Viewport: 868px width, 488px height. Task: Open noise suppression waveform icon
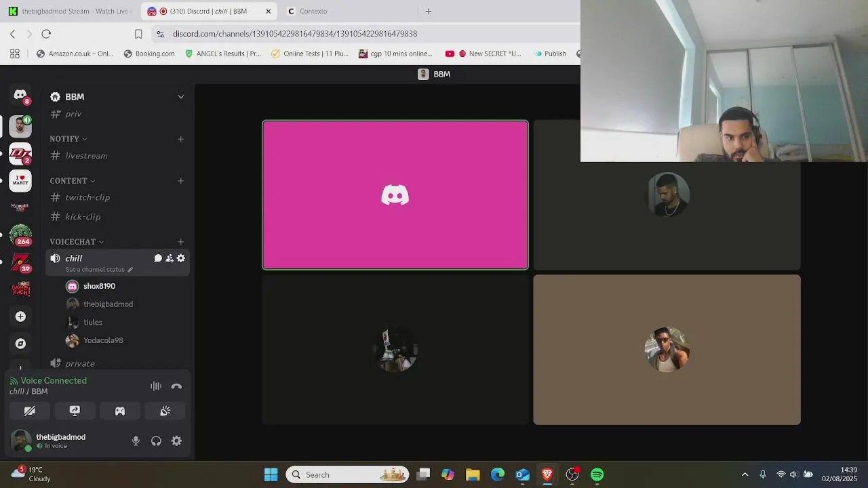coord(156,386)
